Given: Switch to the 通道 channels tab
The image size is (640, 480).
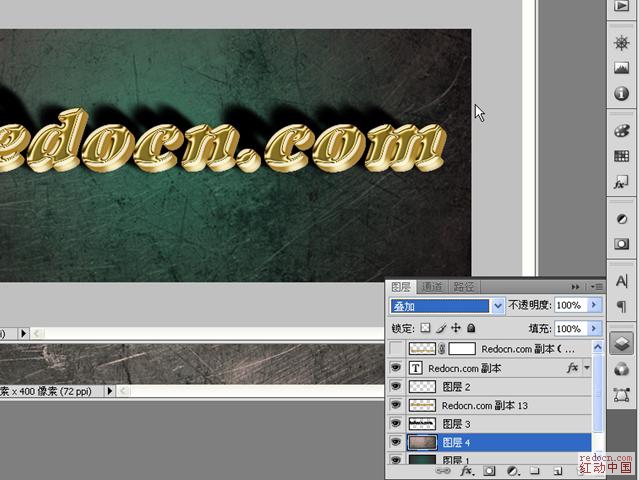Looking at the screenshot, I should [432, 286].
